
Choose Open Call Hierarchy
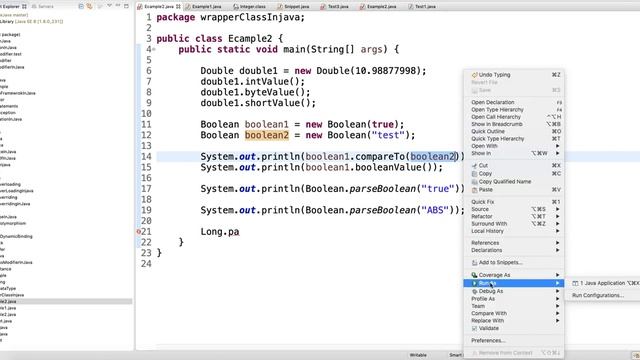click(514, 117)
